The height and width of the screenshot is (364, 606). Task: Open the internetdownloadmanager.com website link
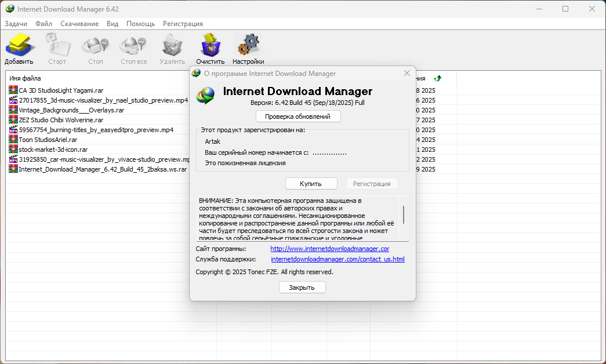329,249
